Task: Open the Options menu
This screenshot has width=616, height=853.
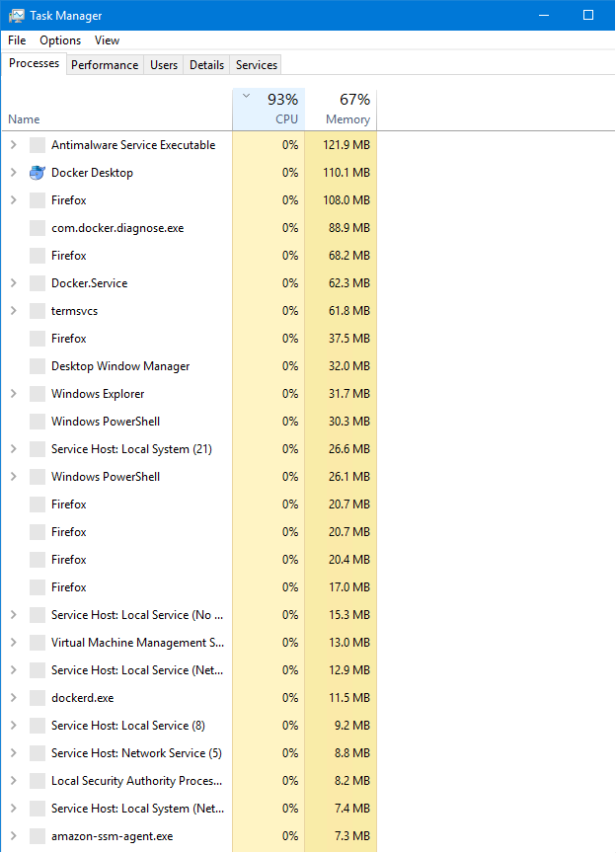Action: tap(60, 40)
